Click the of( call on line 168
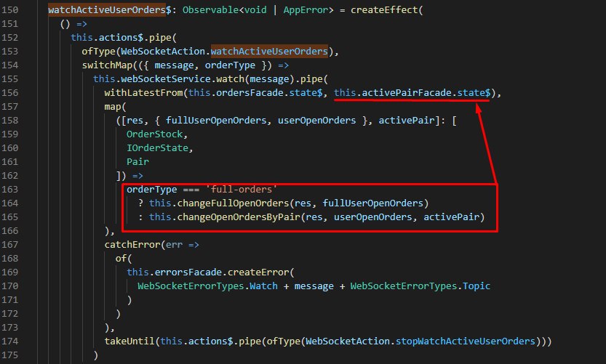This screenshot has height=364, width=606. point(124,259)
